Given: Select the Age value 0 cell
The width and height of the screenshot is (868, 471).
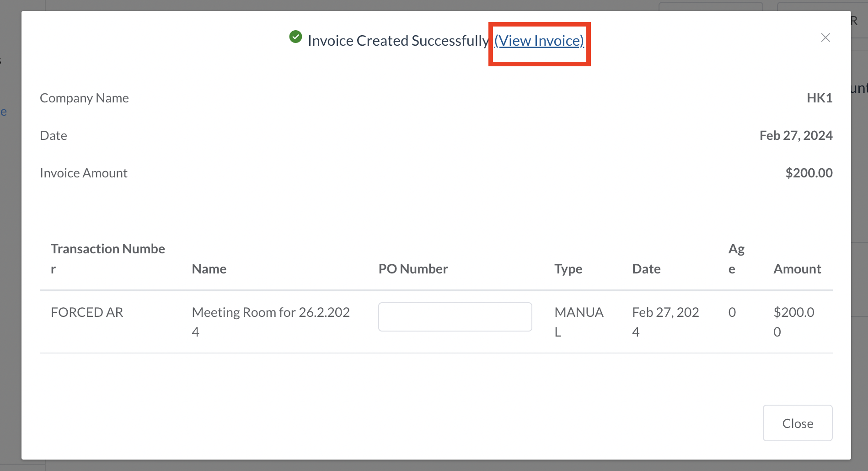Looking at the screenshot, I should (x=732, y=312).
